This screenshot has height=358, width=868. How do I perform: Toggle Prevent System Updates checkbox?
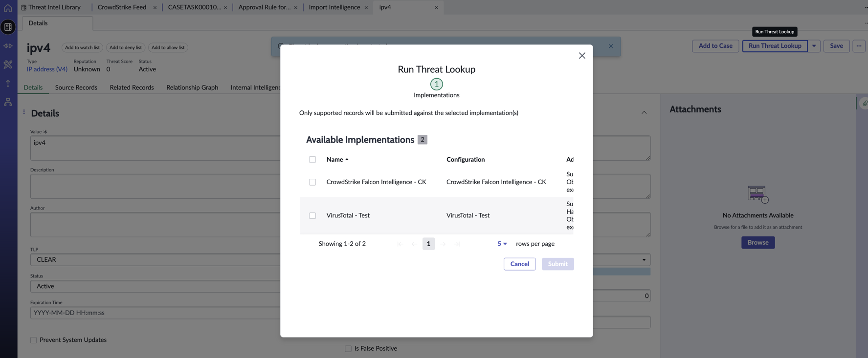pyautogui.click(x=34, y=340)
